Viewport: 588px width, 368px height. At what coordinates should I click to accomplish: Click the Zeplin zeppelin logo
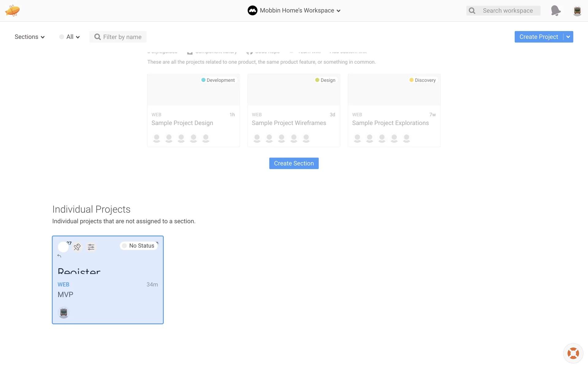(12, 10)
